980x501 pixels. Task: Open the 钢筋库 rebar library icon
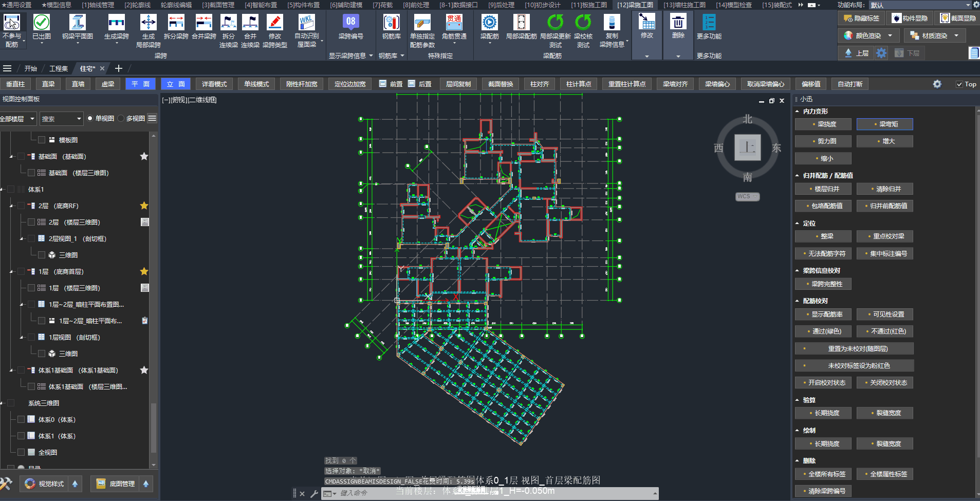(391, 23)
